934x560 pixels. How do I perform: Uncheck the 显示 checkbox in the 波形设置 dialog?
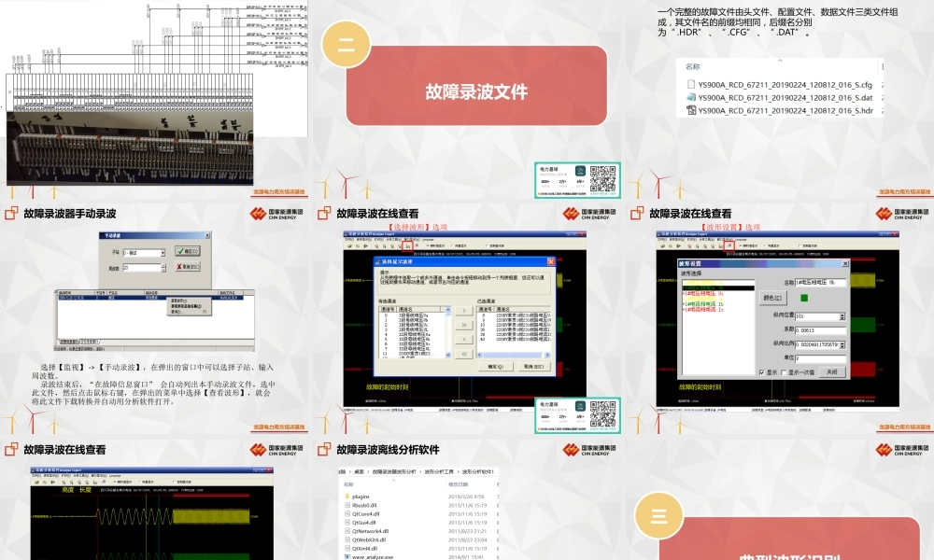click(x=761, y=372)
